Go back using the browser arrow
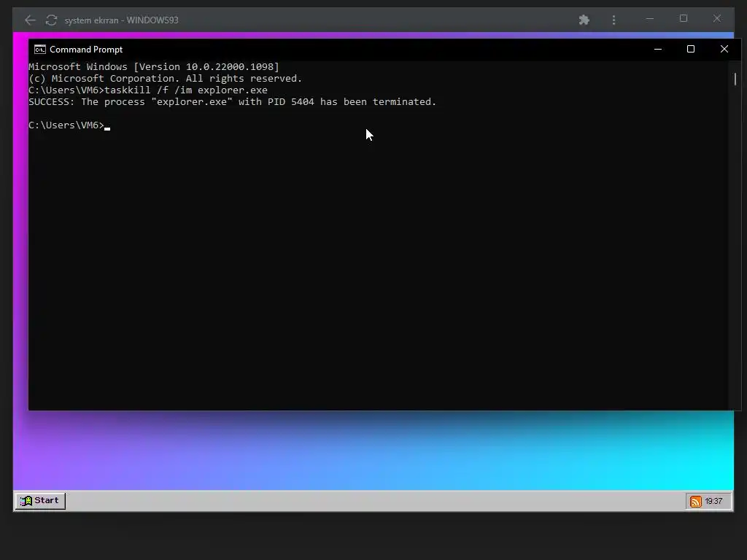The height and width of the screenshot is (560, 747). pyautogui.click(x=30, y=20)
